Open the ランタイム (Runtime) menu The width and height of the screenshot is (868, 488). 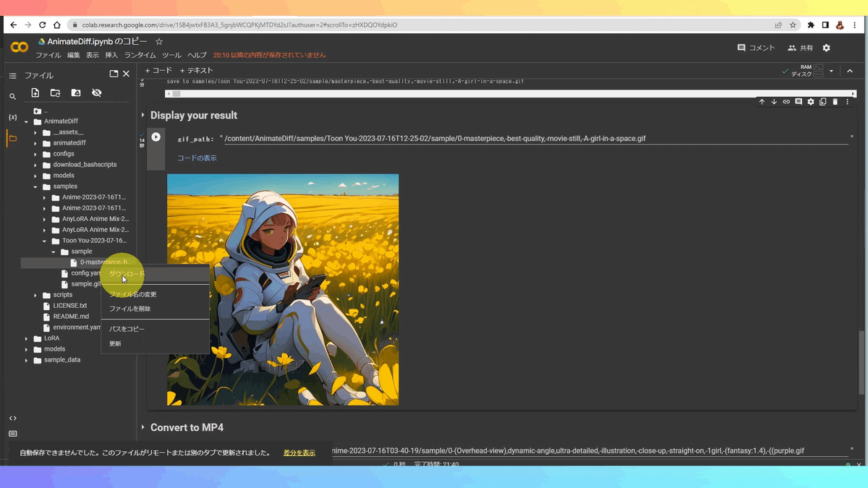click(x=140, y=55)
